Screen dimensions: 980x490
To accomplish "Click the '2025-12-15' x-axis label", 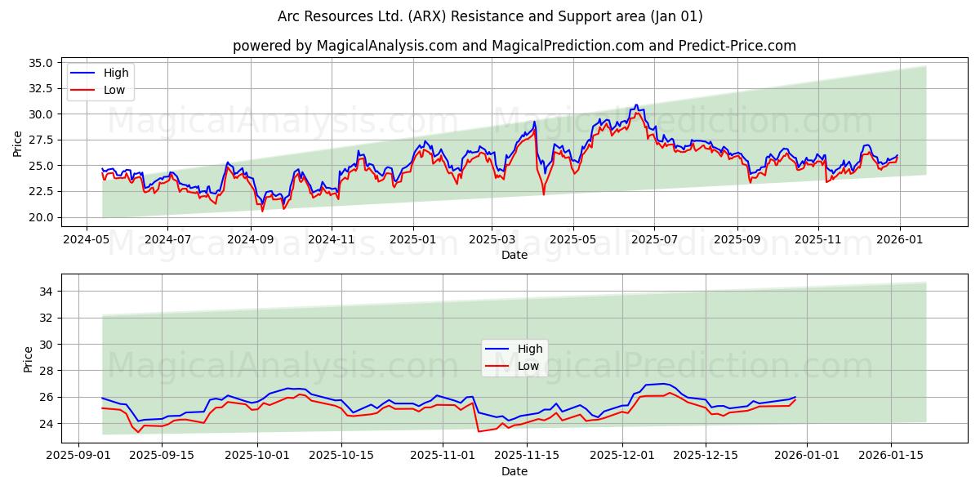I will click(x=706, y=457).
